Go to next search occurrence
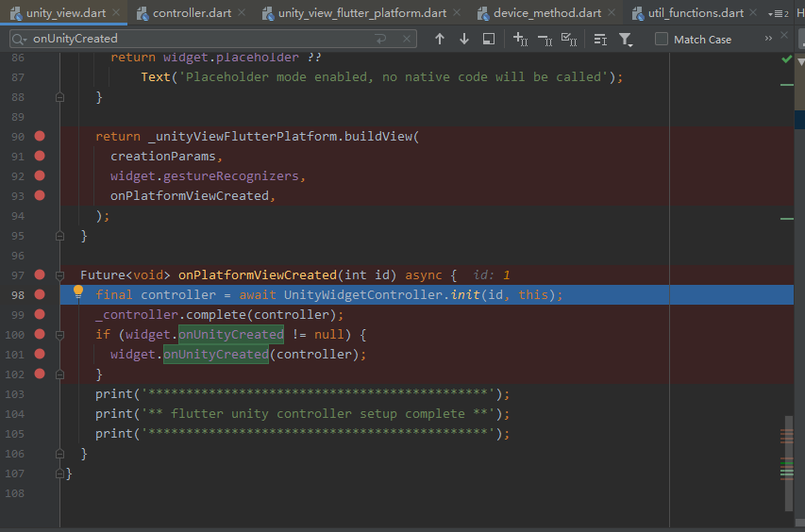The width and height of the screenshot is (805, 532). [x=464, y=39]
